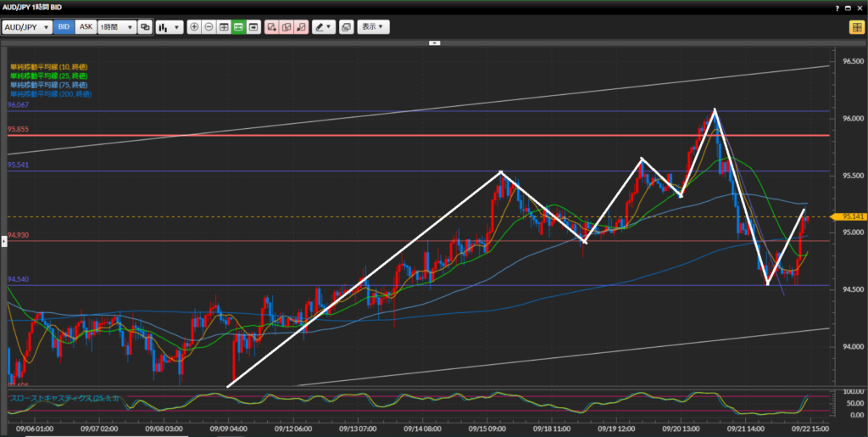Switch price display to BID
Viewport: 868px width, 437px height.
[64, 27]
